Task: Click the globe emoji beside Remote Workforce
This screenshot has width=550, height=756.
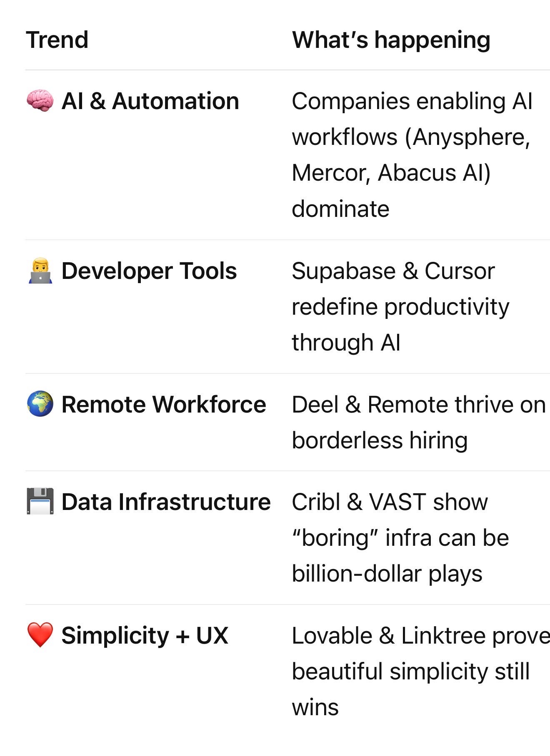Action: [40, 404]
